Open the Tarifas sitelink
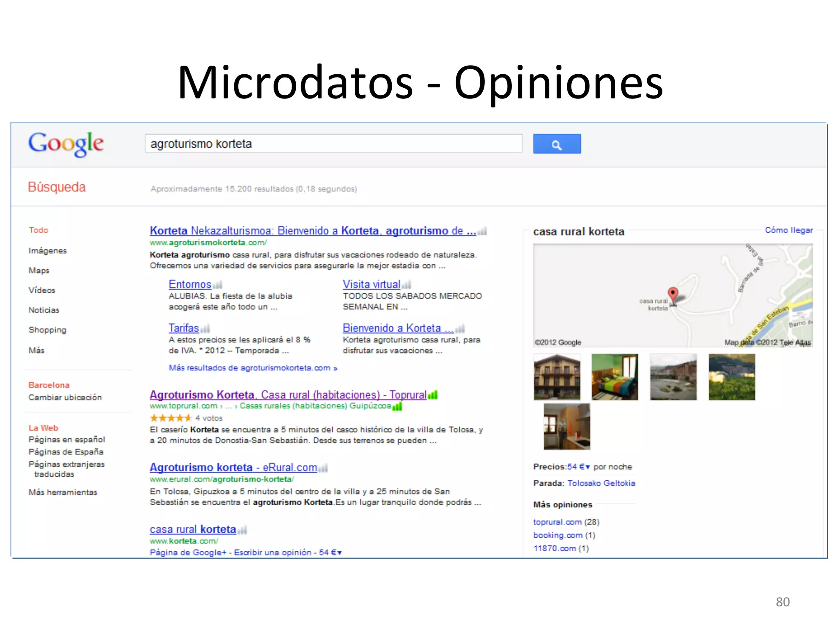The image size is (840, 630). [x=184, y=328]
